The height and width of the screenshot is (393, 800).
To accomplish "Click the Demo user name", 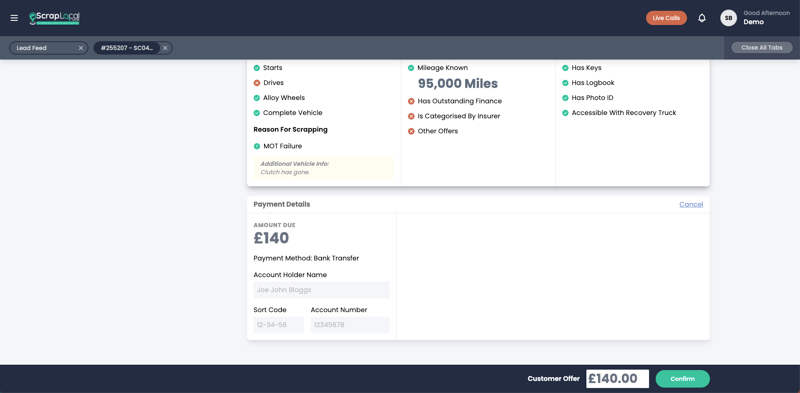I will (x=754, y=22).
